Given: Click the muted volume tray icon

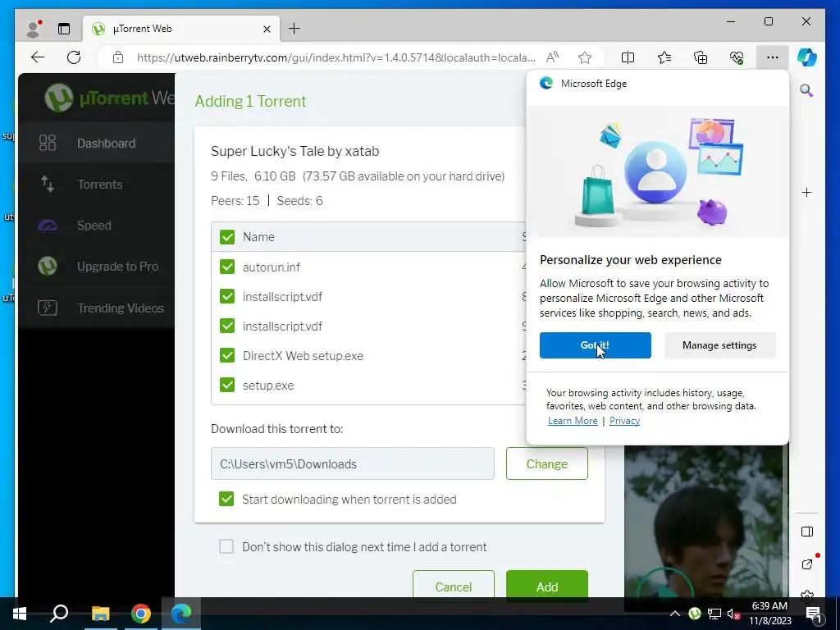Looking at the screenshot, I should point(733,614).
